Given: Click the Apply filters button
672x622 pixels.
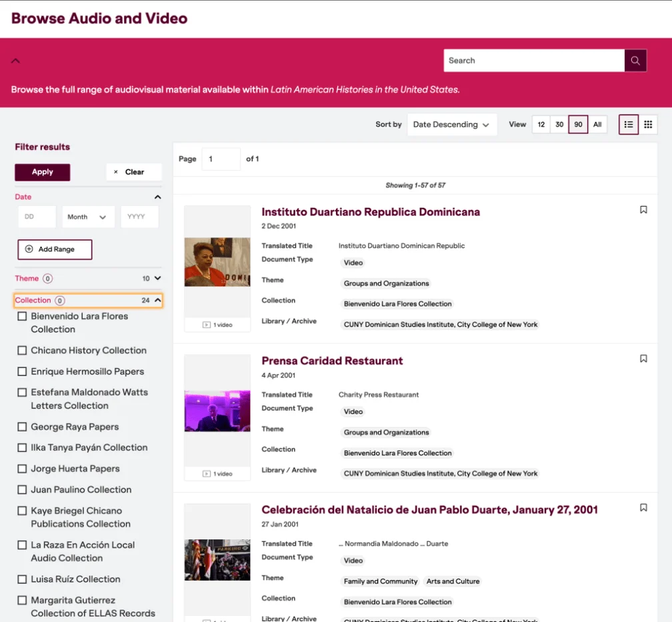Looking at the screenshot, I should tap(43, 172).
